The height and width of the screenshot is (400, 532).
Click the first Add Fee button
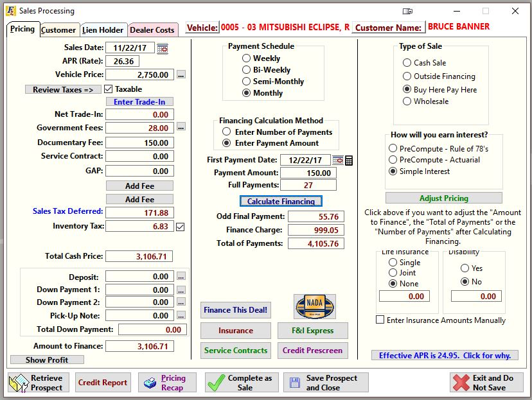pos(139,186)
